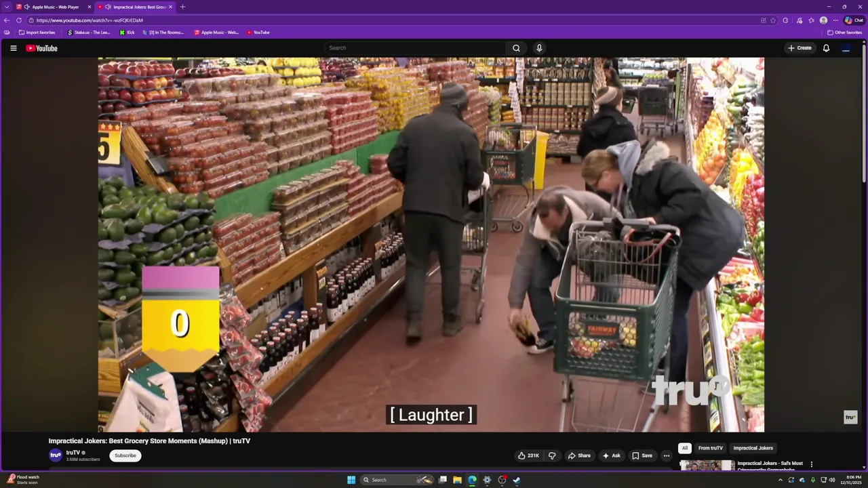
Task: Click the truTV channel name
Action: tap(73, 453)
